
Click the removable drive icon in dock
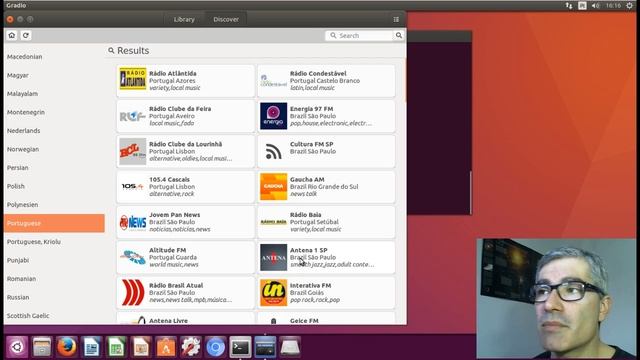click(290, 347)
